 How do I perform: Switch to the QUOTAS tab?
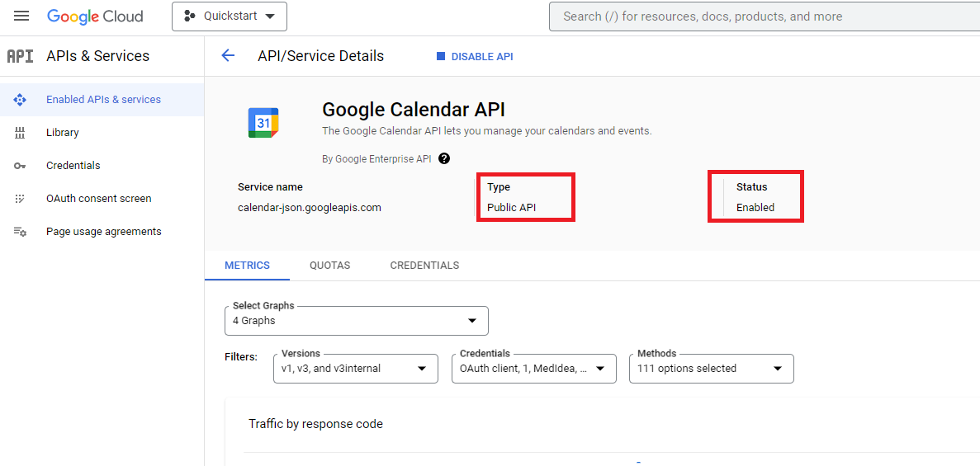330,266
